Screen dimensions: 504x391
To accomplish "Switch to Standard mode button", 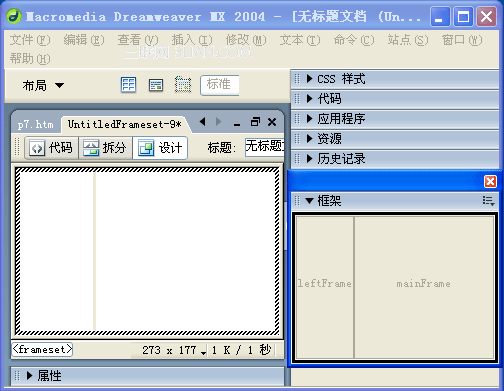I will click(220, 85).
